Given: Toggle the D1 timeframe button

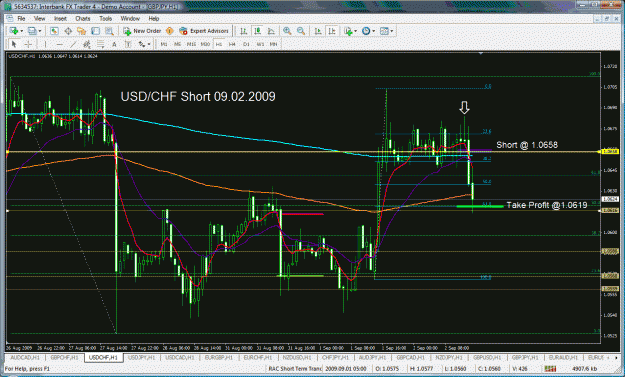Looking at the screenshot, I should click(x=246, y=44).
